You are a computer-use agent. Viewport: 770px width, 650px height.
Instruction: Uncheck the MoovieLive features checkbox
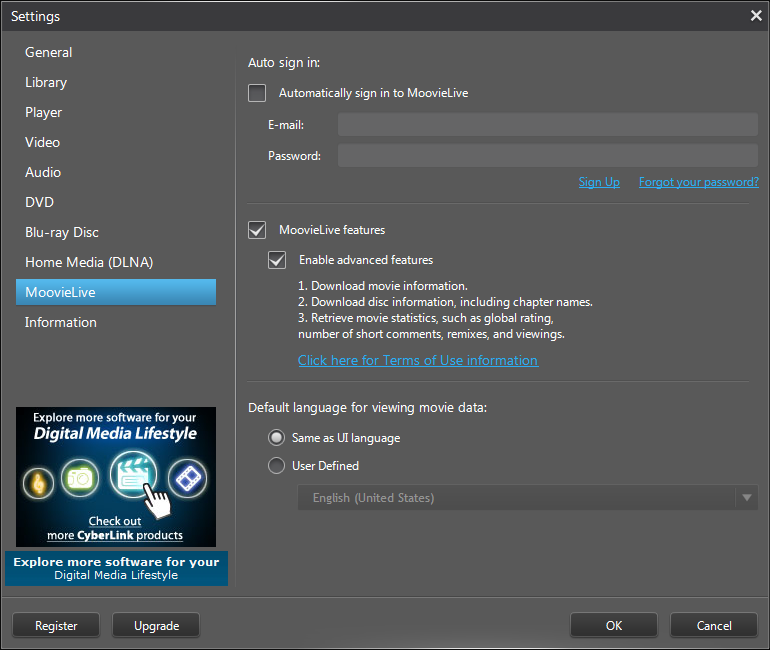coord(258,230)
